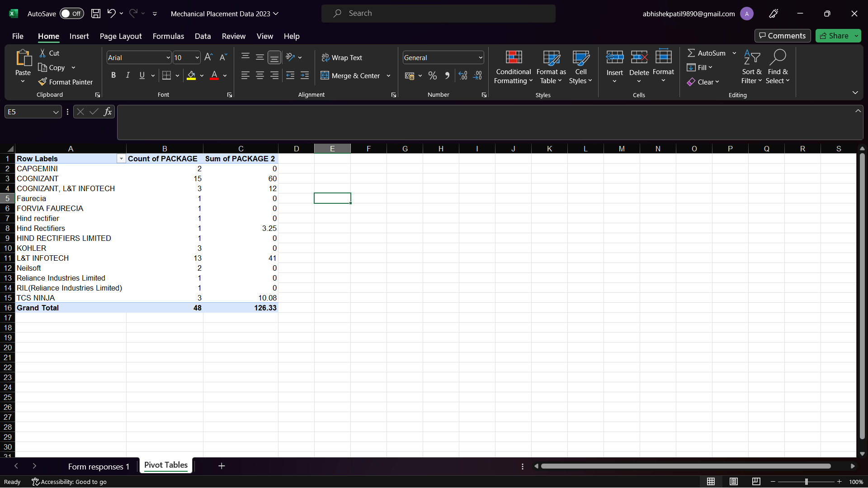
Task: Click the Share button
Action: tap(835, 36)
